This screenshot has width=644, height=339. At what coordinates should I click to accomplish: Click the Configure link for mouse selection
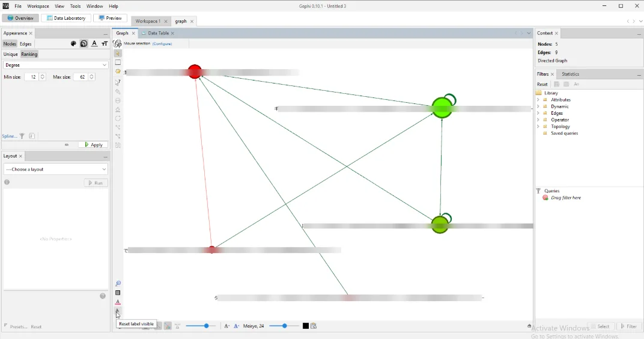click(x=162, y=44)
